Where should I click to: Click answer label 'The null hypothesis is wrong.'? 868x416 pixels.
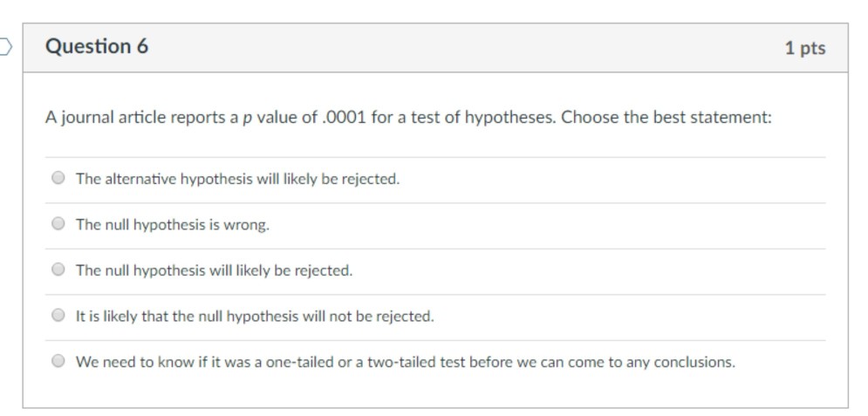tap(173, 224)
